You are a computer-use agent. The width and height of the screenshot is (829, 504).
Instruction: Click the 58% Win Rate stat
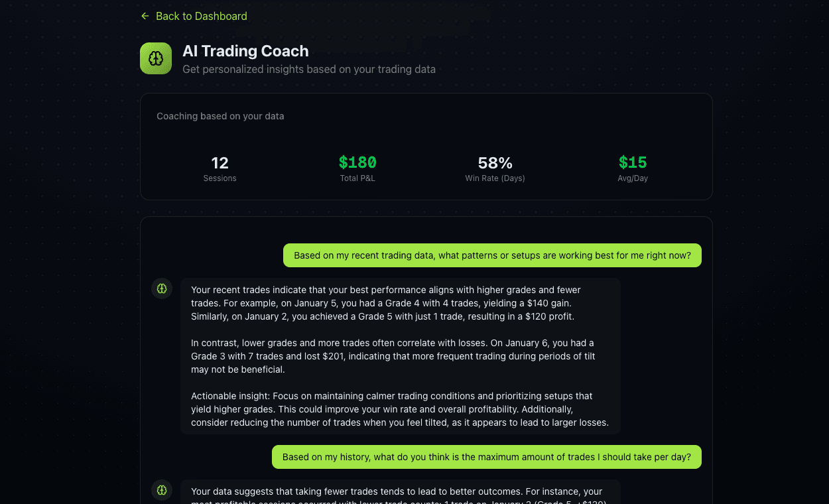495,162
